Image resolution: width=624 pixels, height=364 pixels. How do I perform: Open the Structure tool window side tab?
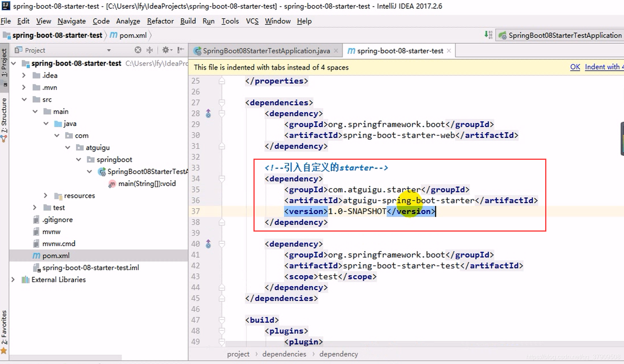(x=4, y=116)
